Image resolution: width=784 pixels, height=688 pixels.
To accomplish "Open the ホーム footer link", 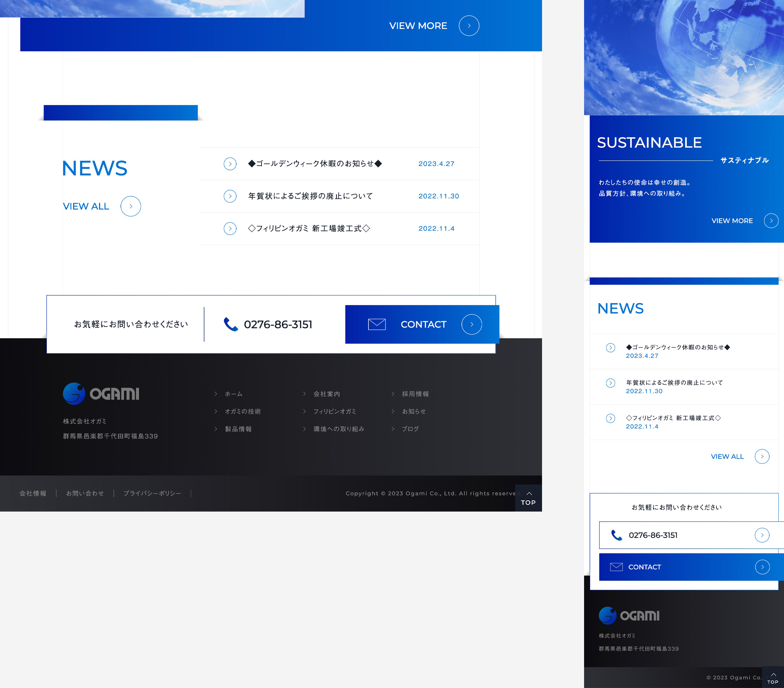I will point(233,394).
